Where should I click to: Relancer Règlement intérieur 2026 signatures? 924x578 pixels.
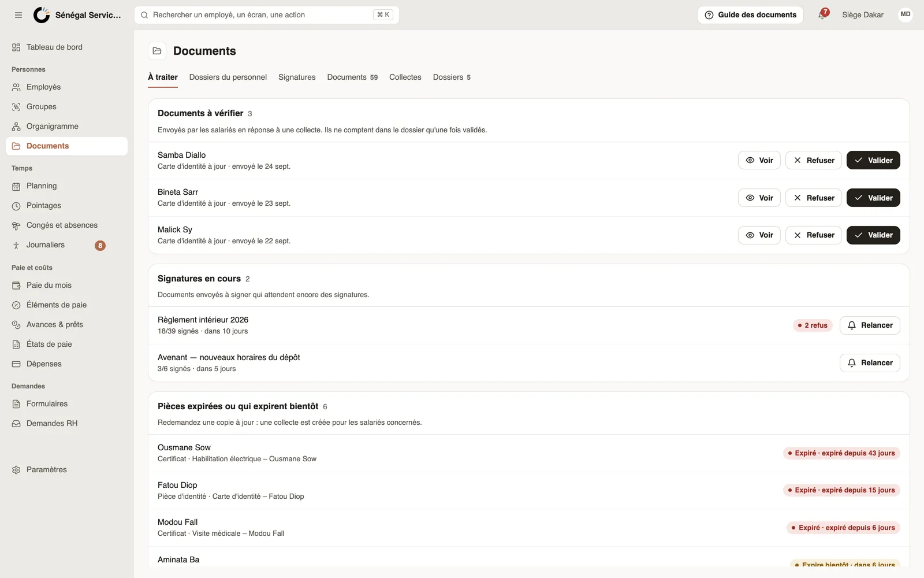click(x=870, y=325)
